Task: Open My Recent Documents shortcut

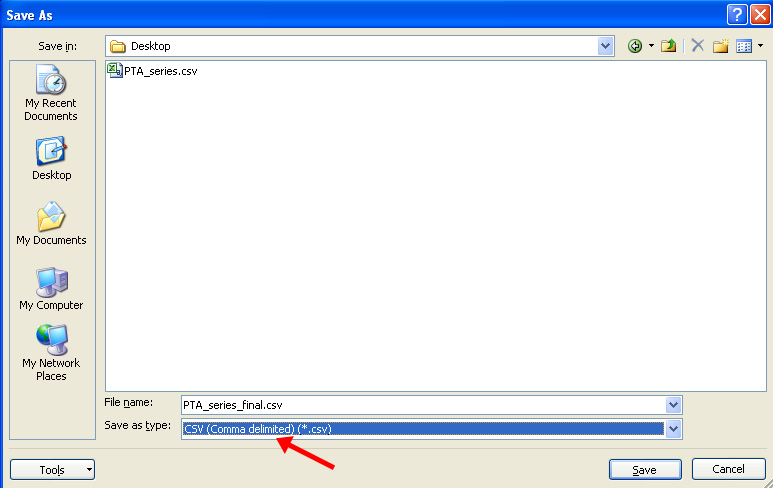Action: point(51,93)
